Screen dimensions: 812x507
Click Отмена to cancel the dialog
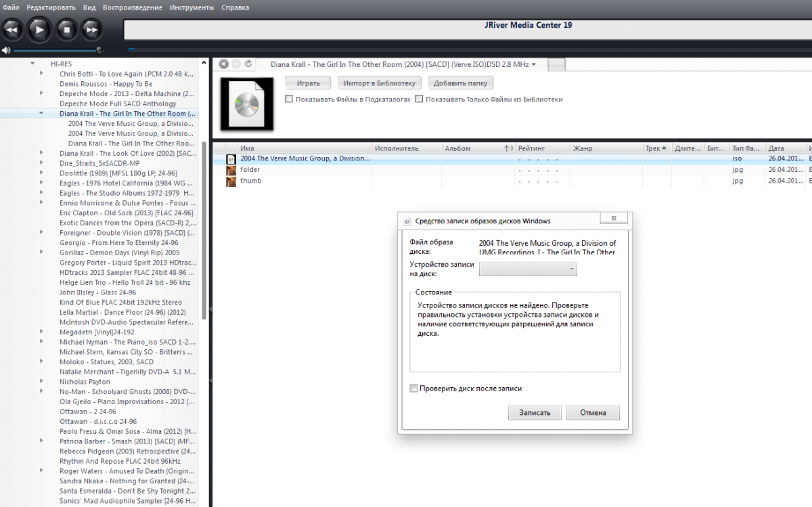click(x=593, y=412)
